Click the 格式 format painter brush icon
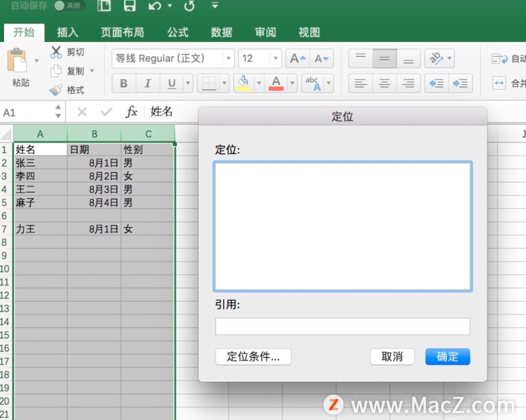 (56, 89)
